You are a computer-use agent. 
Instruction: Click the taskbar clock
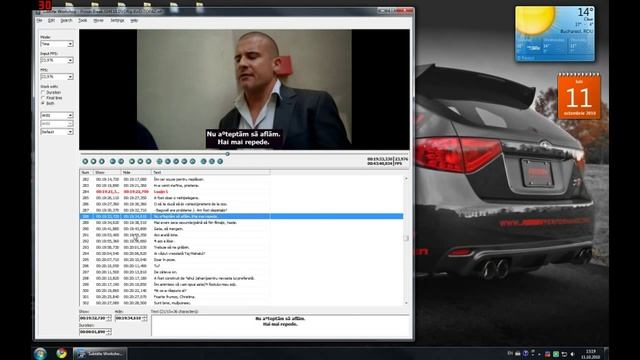click(x=590, y=353)
